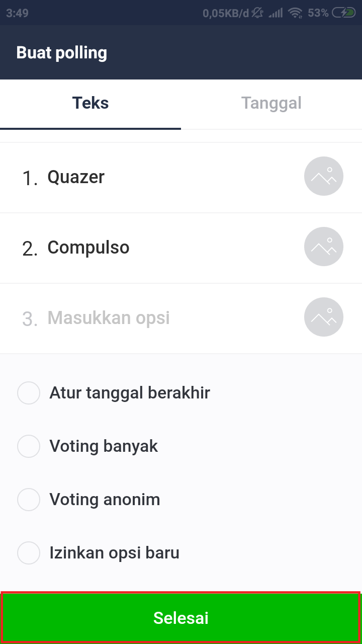Select the Teks tab

pos(90,103)
